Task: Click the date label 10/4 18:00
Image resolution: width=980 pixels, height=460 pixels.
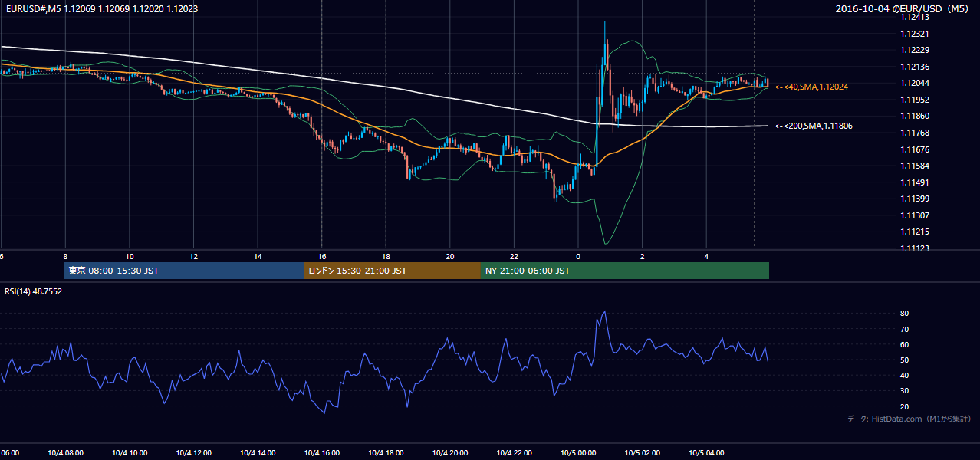Action: click(x=386, y=453)
